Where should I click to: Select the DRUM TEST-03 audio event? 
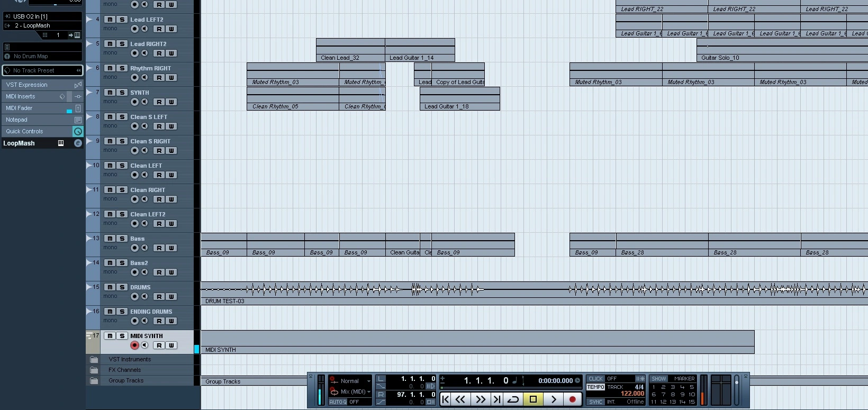(535, 294)
